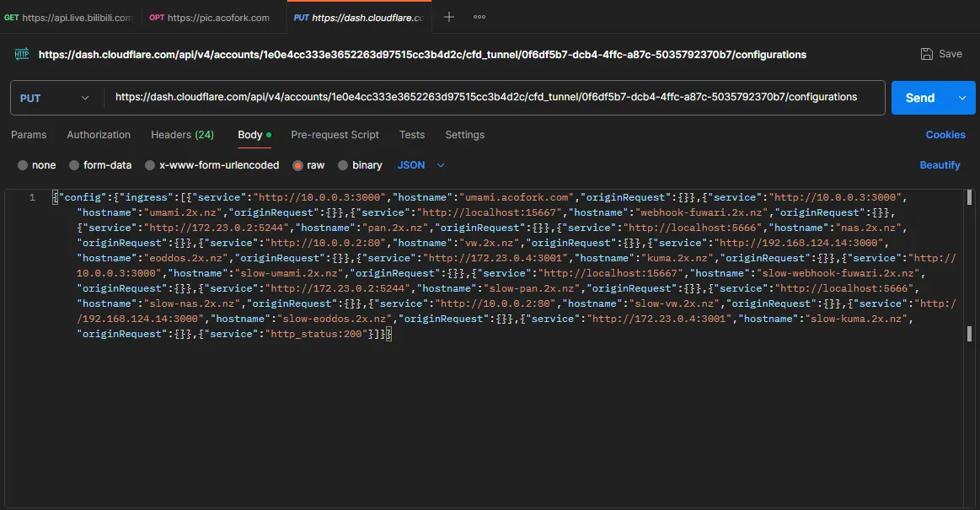Switch to the Headers (24) tab
This screenshot has height=510, width=980.
click(182, 135)
